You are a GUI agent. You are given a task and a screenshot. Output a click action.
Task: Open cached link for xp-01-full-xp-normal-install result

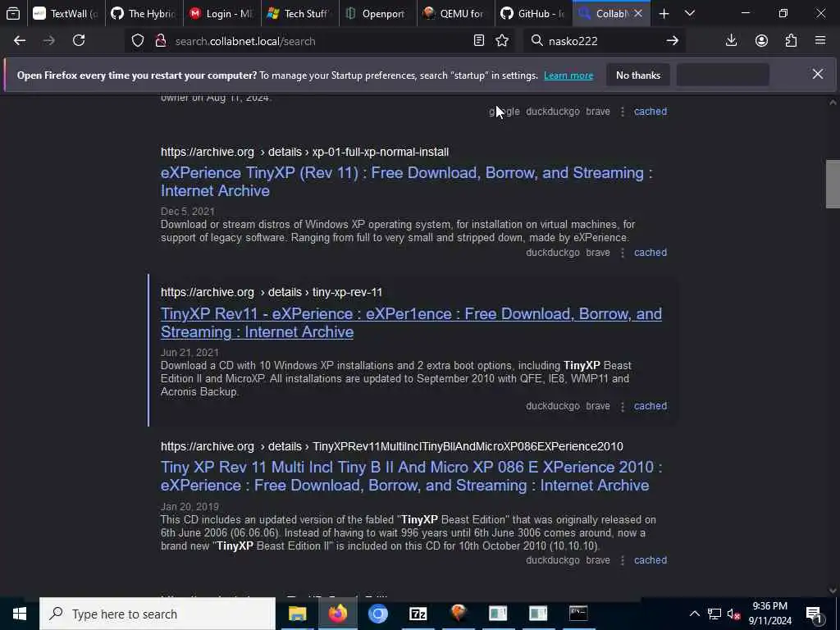[x=651, y=253]
